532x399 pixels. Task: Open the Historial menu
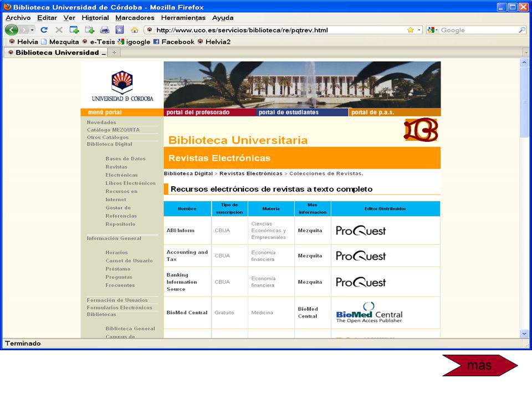coord(95,18)
